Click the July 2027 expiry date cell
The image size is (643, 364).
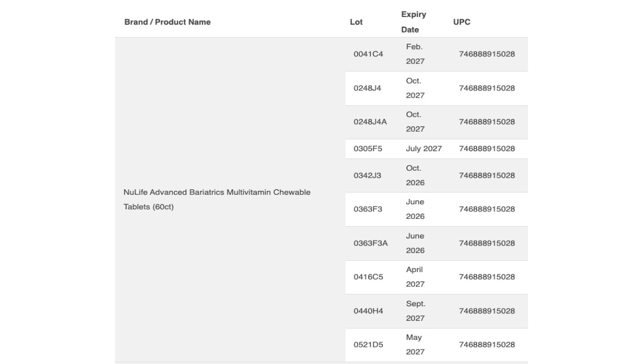tap(424, 149)
